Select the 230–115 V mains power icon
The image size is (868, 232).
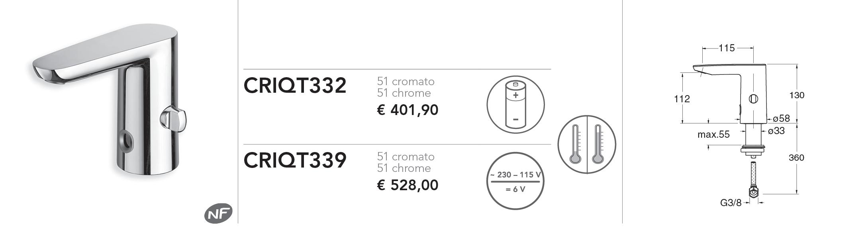click(x=515, y=181)
